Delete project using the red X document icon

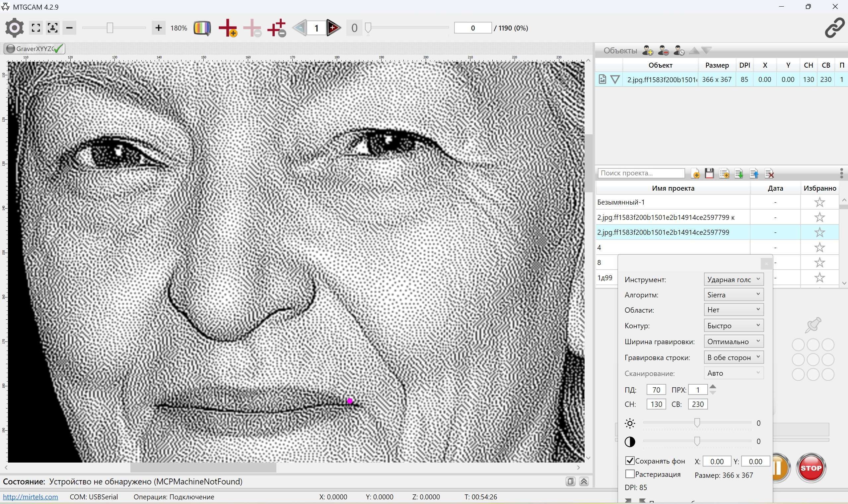coord(769,173)
